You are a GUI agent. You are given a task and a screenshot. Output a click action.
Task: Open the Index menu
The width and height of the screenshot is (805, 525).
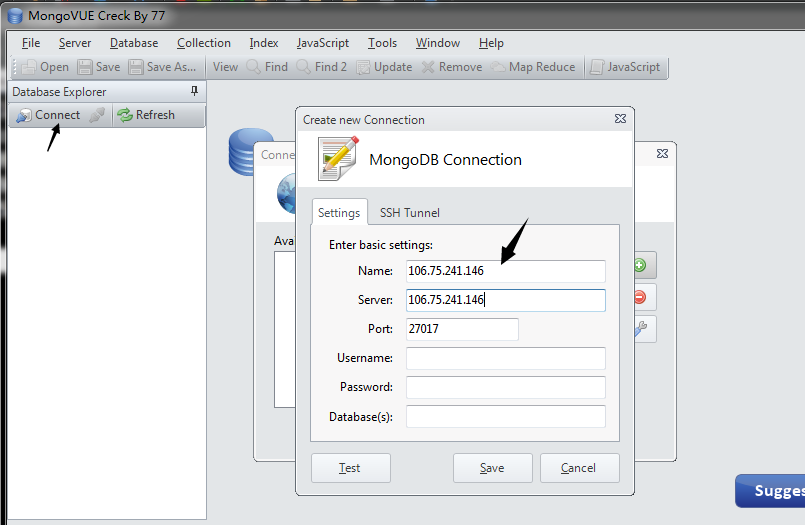click(264, 43)
